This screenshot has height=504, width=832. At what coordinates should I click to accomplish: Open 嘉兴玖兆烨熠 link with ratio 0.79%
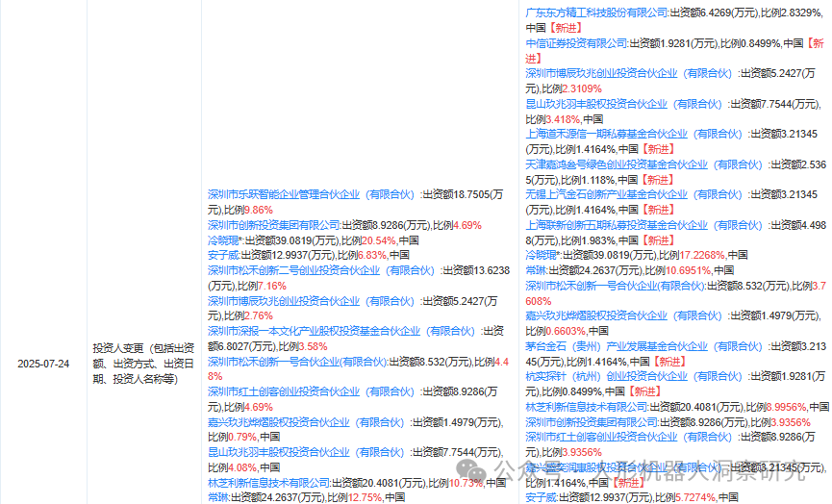pos(306,422)
